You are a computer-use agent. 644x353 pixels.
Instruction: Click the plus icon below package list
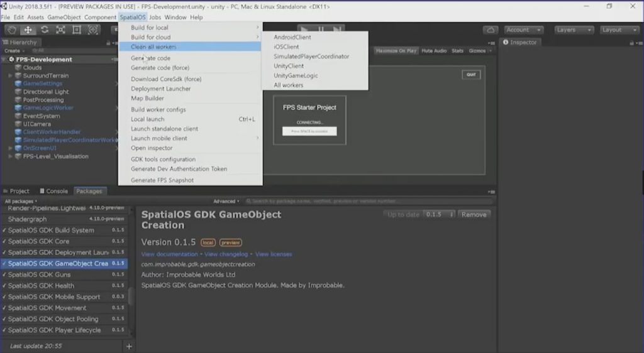click(129, 346)
